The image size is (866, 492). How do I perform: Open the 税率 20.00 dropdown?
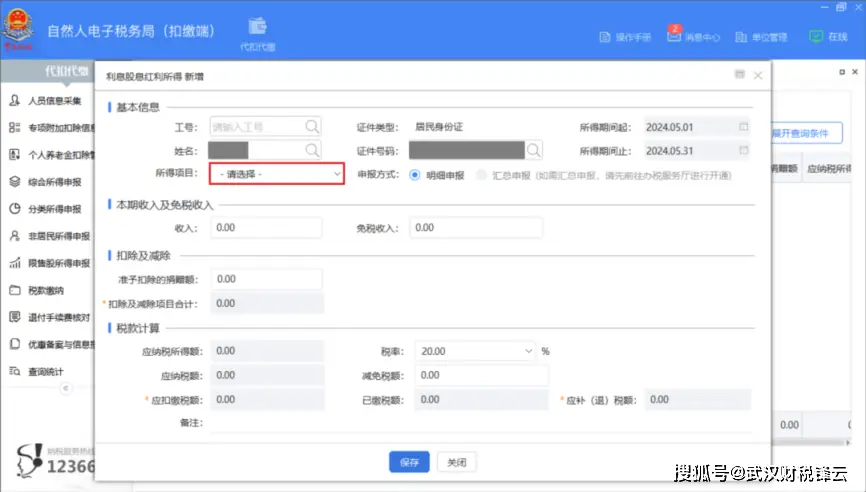(x=476, y=351)
